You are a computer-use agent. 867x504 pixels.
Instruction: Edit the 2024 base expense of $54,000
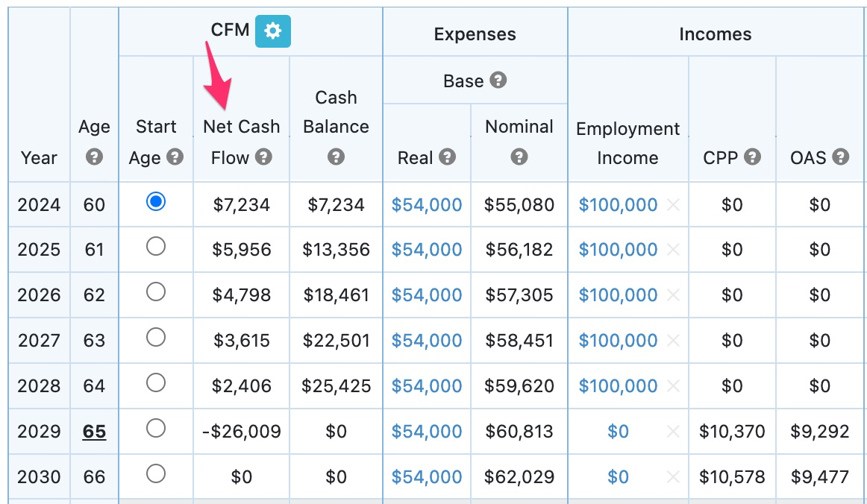tap(426, 204)
